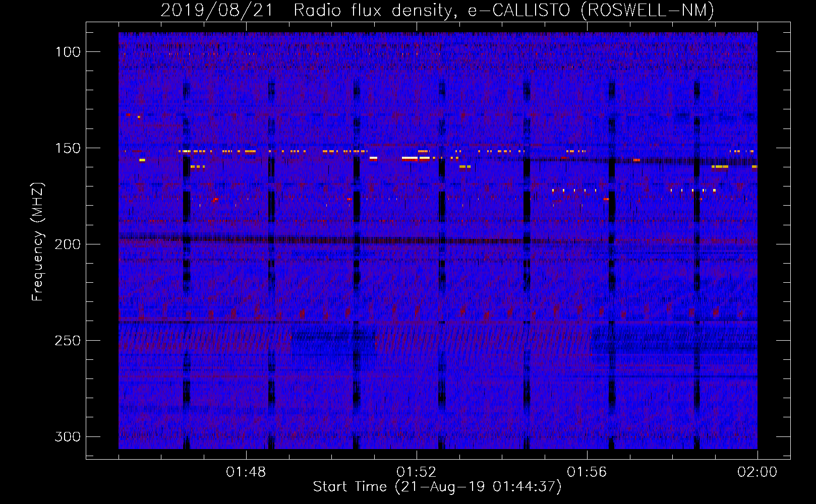Click the plot title mentioning e-CALLISTO (ROSWELL-NM)
This screenshot has width=816, height=504.
coord(437,10)
